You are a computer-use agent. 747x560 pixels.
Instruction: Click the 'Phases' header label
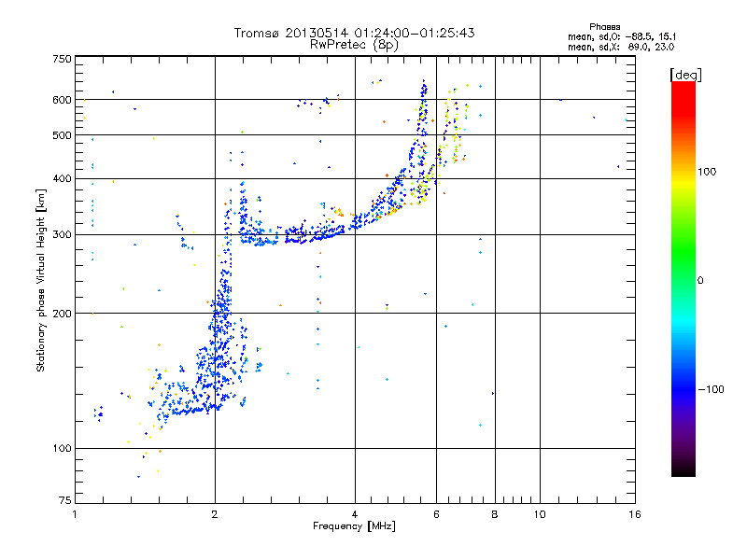pyautogui.click(x=604, y=27)
